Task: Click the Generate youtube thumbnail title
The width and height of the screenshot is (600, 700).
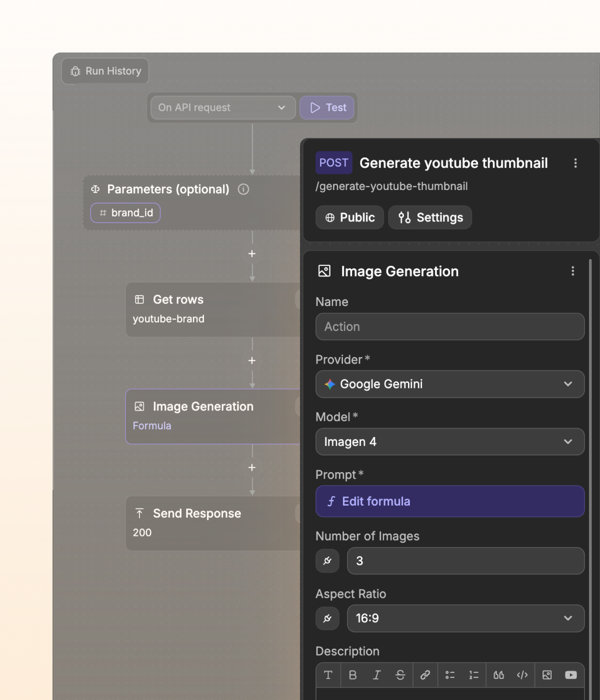Action: click(453, 163)
